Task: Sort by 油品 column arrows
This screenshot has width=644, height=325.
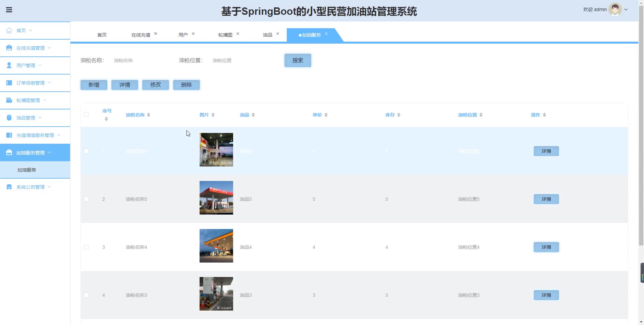Action: tap(253, 115)
